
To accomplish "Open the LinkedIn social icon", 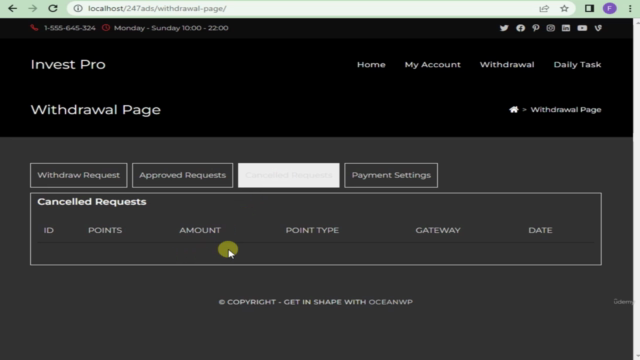I will coord(566,28).
